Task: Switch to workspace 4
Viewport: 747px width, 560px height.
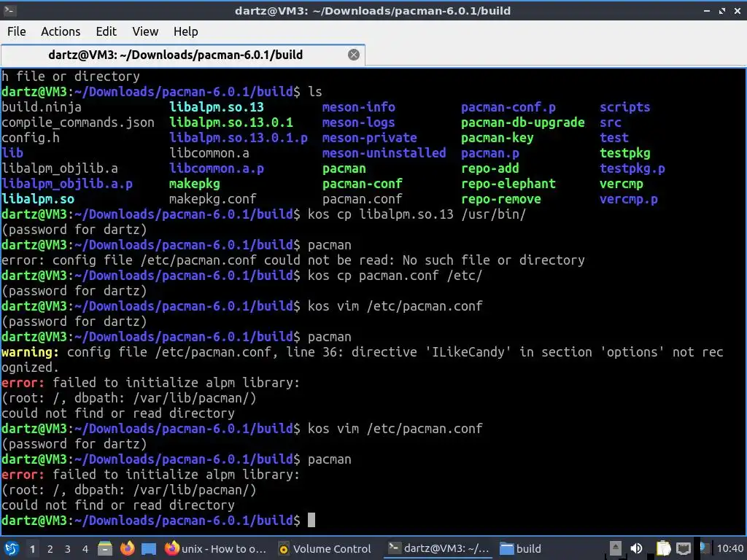Action: (85, 549)
